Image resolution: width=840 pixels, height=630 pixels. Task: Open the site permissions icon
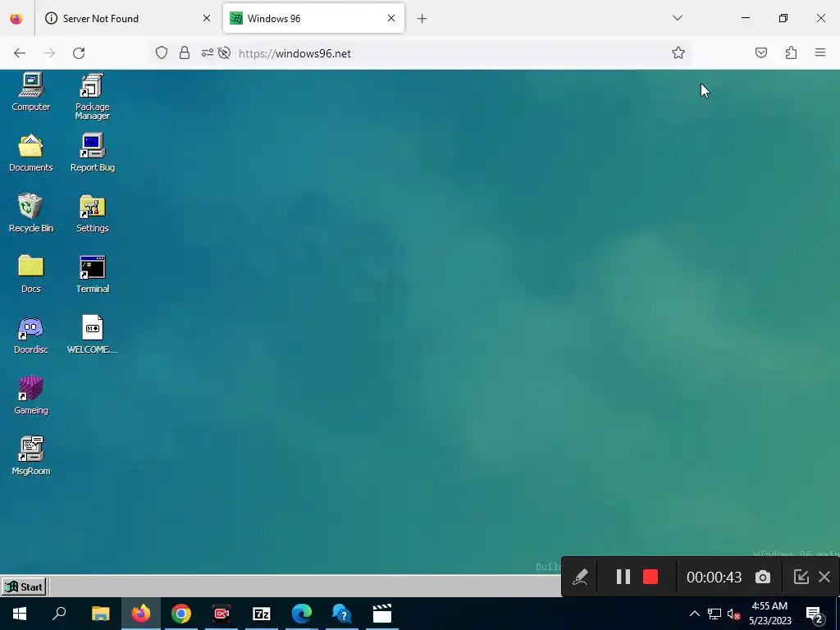[207, 52]
